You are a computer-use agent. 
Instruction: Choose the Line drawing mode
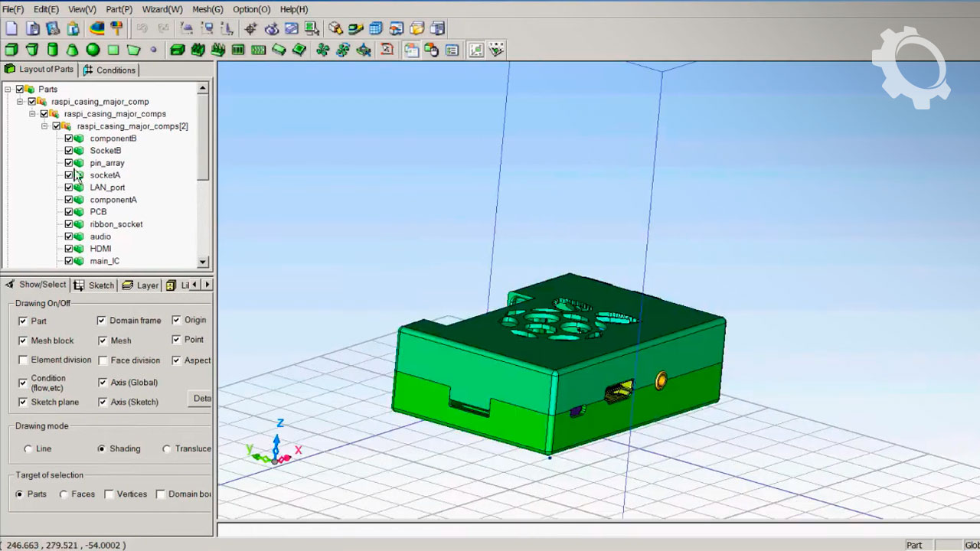28,449
